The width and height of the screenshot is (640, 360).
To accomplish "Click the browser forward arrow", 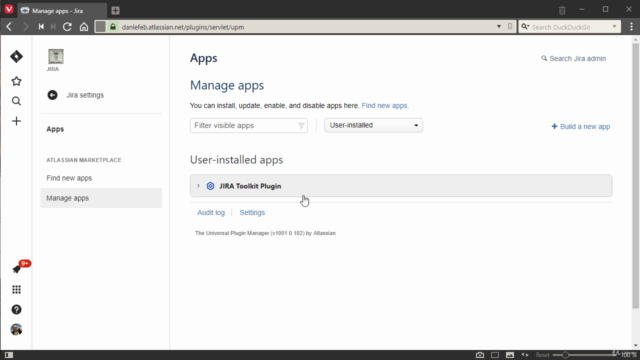I will tap(25, 27).
